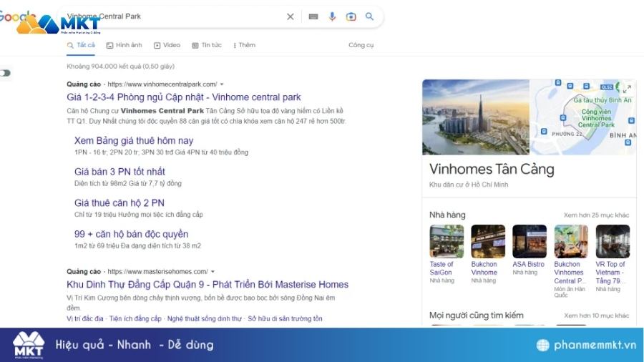Click the Nhà hàng section heading

[x=447, y=215]
